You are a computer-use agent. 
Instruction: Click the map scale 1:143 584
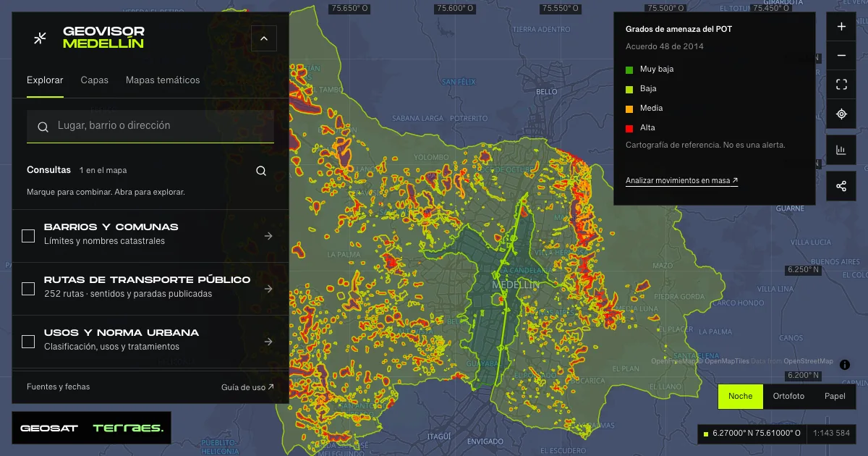(x=832, y=434)
